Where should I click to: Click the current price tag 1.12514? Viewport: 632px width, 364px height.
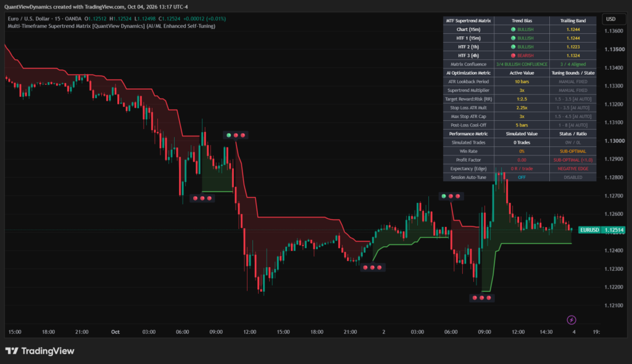(614, 230)
